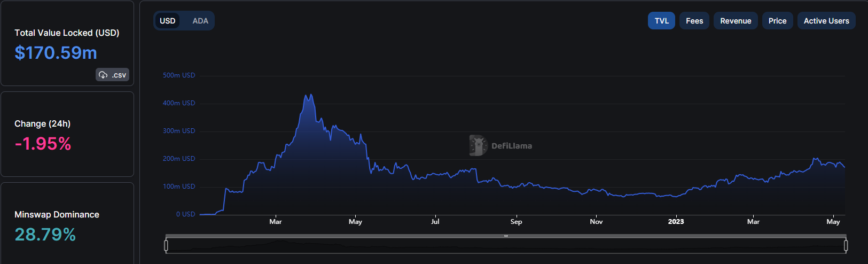
Task: Click the TVL peak point on the chart line
Action: pos(310,95)
